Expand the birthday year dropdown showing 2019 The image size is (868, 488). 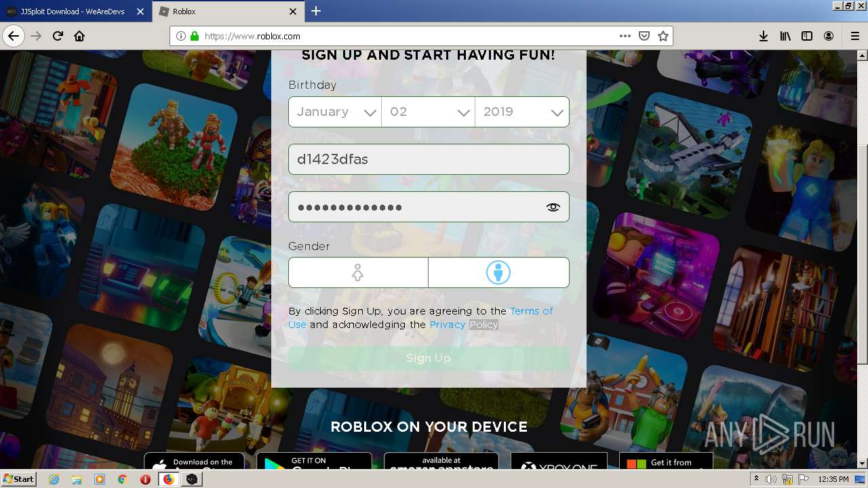pos(522,112)
